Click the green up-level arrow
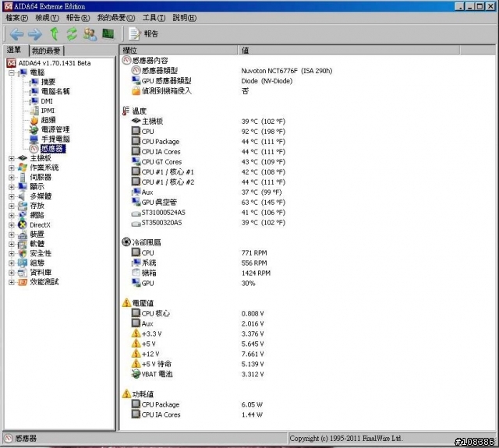The image size is (499, 448). click(55, 34)
